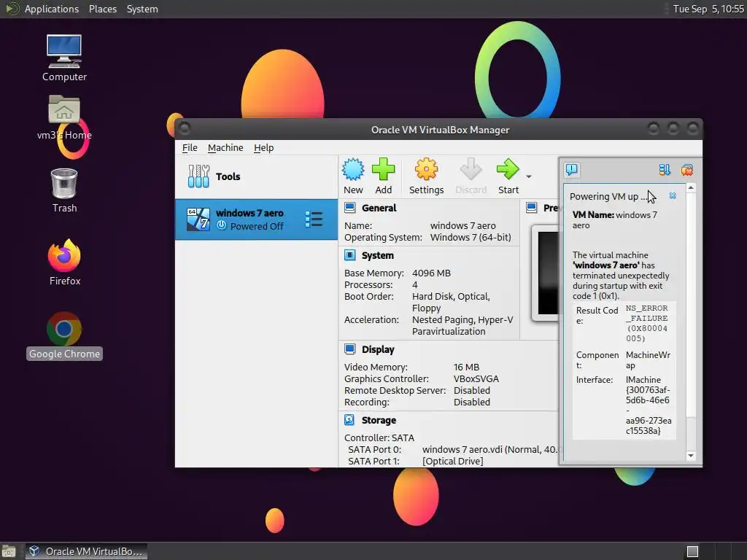
Task: Click the Video Memory 16 MB value
Action: [466, 367]
